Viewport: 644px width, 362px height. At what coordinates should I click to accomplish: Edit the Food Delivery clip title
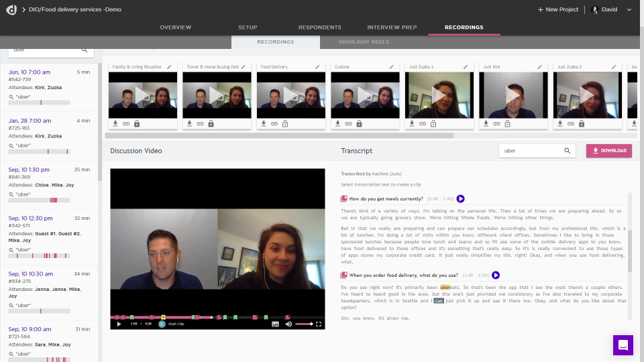tap(317, 67)
